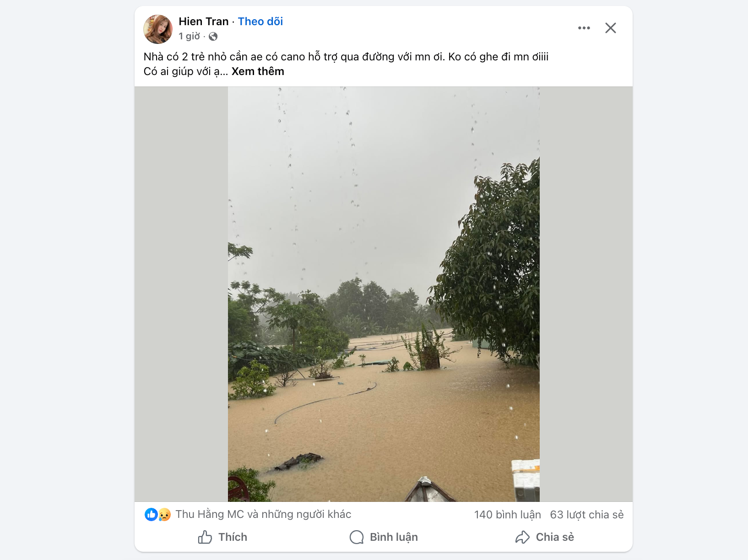Screen dimensions: 748x560
Task: View the 140 bình luận comments
Action: point(507,515)
